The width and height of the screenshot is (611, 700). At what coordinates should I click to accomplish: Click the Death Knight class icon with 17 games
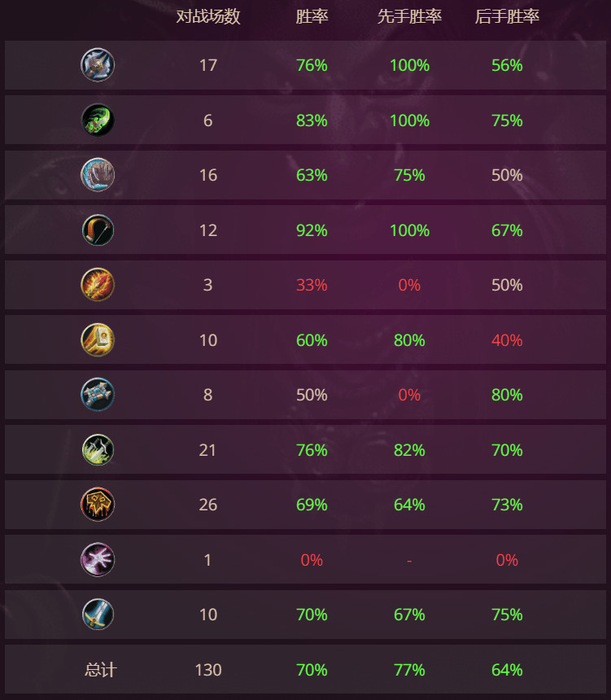(x=98, y=65)
